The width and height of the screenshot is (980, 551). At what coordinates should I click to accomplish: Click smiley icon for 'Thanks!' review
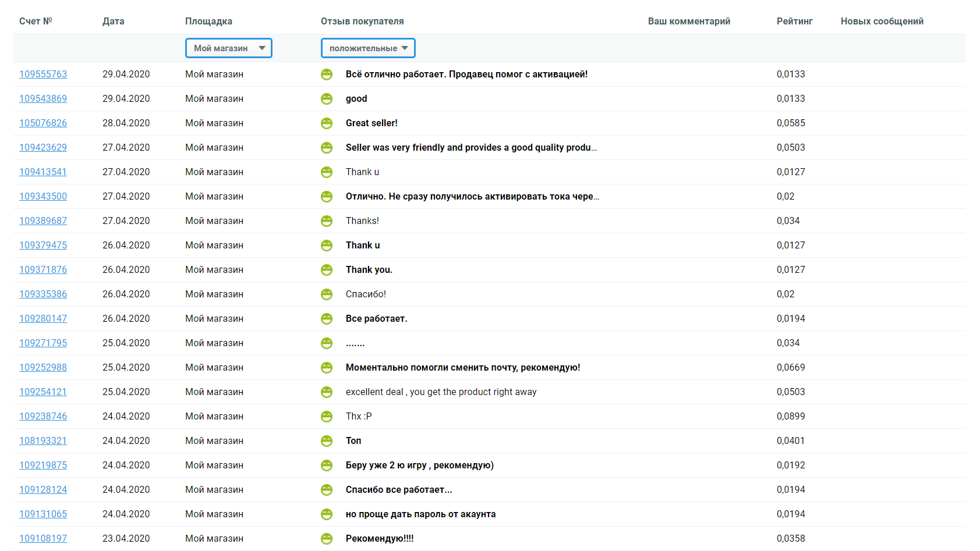pyautogui.click(x=327, y=221)
